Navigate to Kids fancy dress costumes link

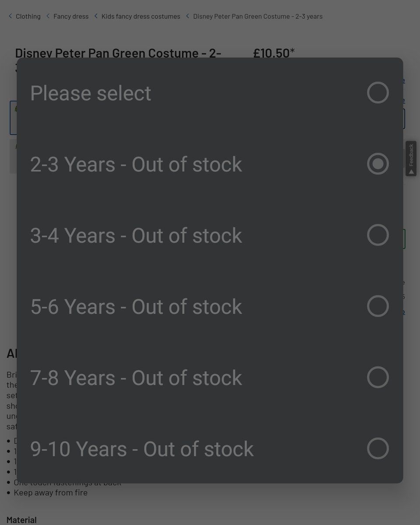coord(141,16)
